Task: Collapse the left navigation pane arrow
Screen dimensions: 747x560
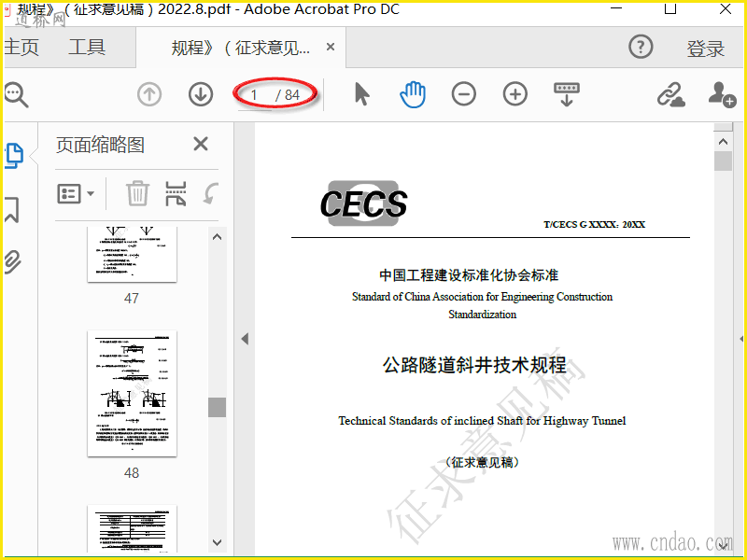Action: point(245,339)
